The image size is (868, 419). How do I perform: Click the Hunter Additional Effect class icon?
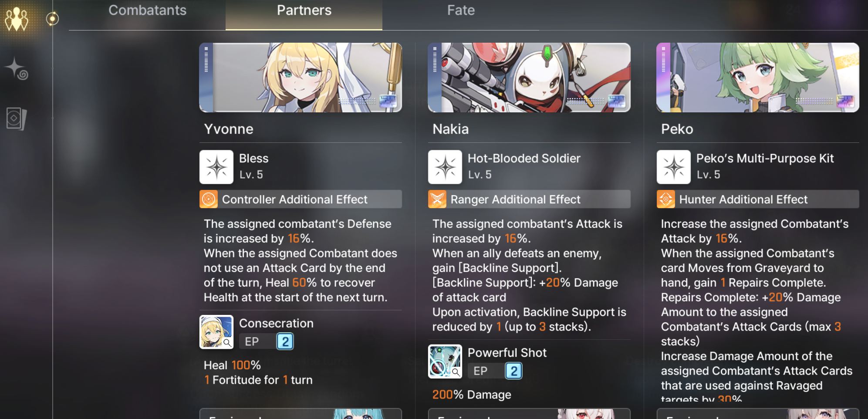point(666,199)
